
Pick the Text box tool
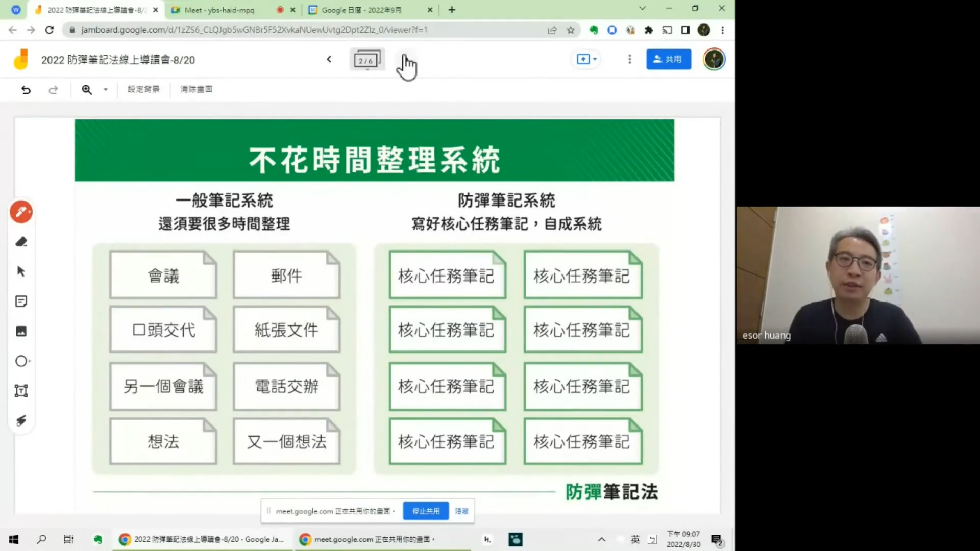[21, 391]
